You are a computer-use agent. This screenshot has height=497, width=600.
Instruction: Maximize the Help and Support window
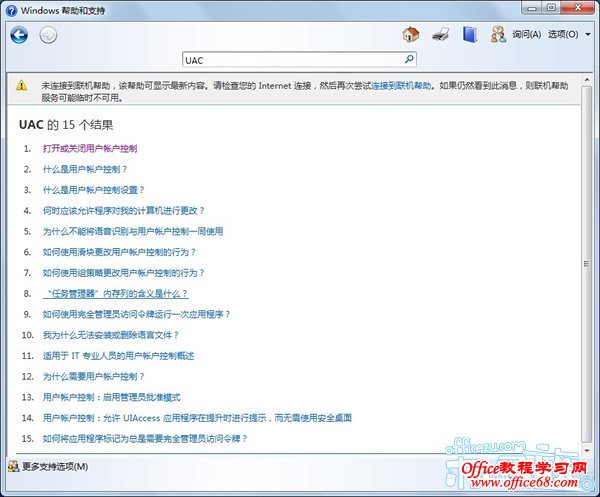[x=551, y=8]
